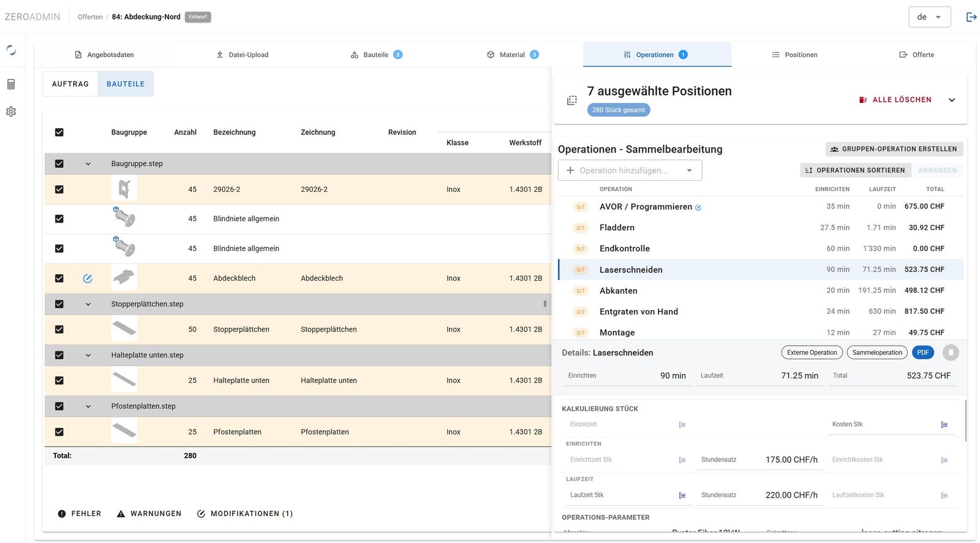Click the formula icon in Laufzeit Stk field
Image resolution: width=980 pixels, height=543 pixels.
(682, 496)
